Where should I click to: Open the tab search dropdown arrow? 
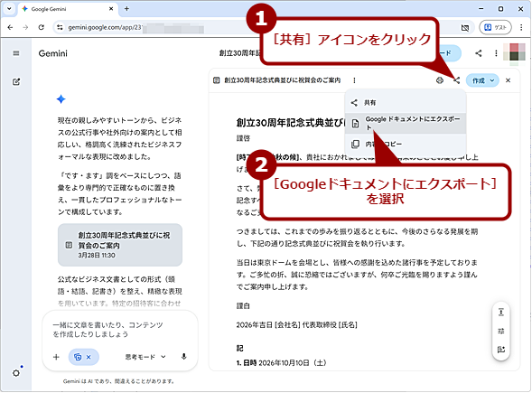pos(9,9)
